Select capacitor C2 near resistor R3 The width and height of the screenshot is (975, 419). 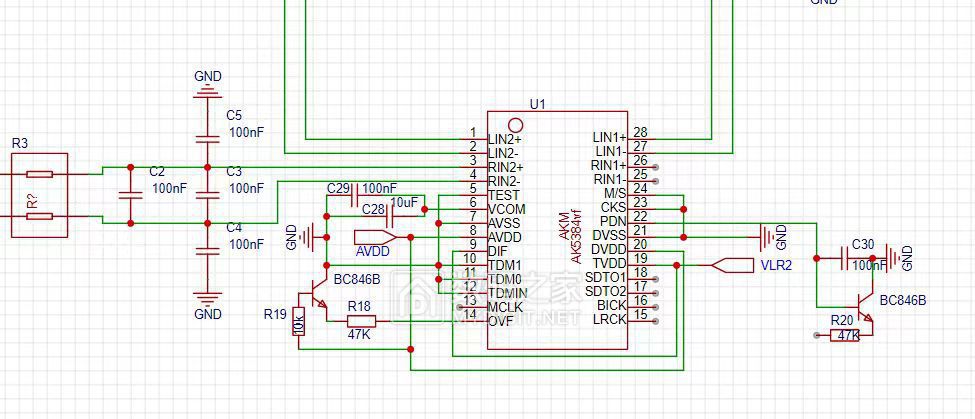[129, 194]
